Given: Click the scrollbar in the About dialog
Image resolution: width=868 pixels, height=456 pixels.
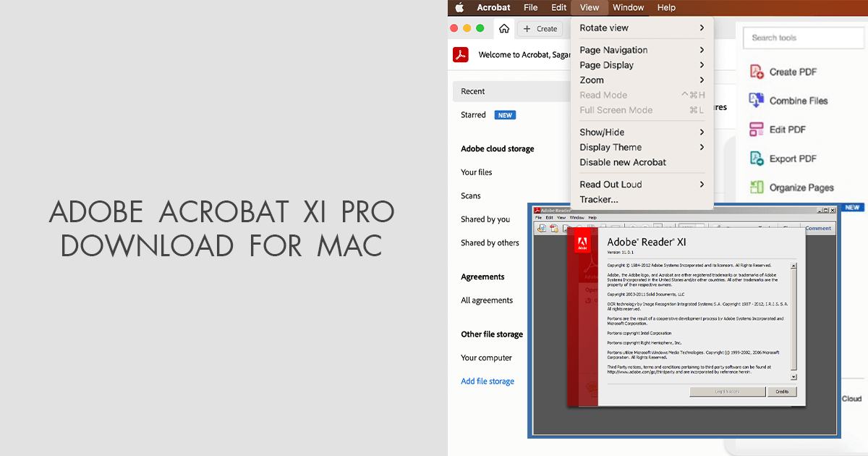Looking at the screenshot, I should point(793,318).
